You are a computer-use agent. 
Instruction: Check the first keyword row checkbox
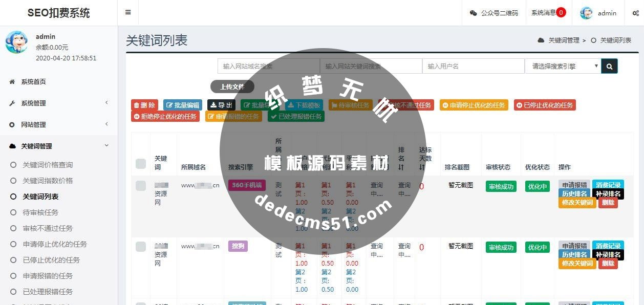click(x=140, y=186)
